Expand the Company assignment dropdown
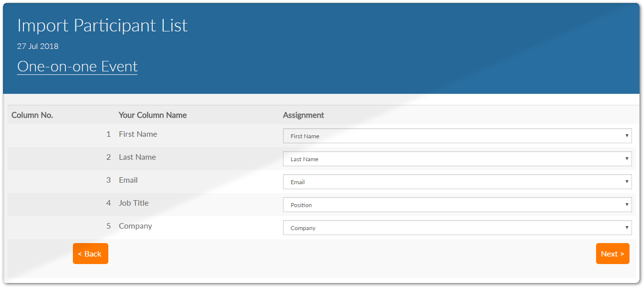 tap(457, 228)
